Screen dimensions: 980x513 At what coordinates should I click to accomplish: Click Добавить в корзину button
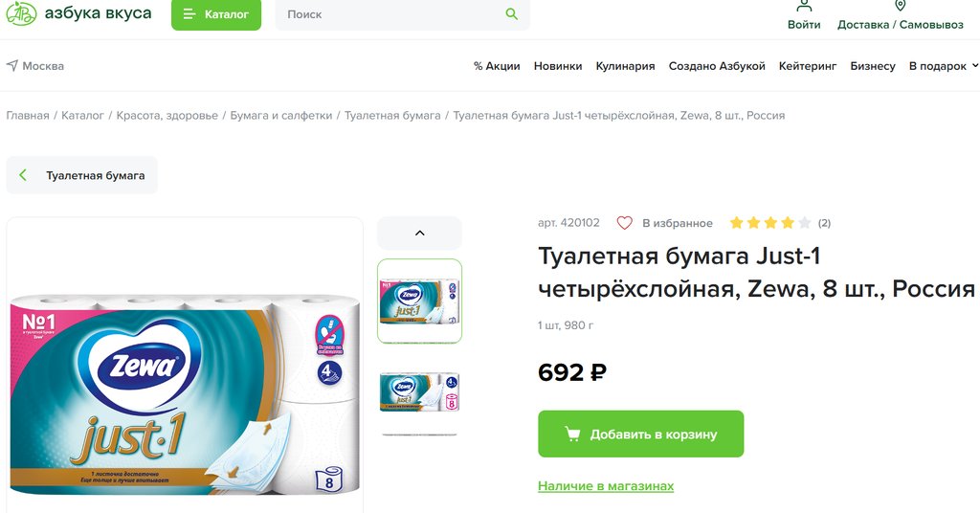640,434
